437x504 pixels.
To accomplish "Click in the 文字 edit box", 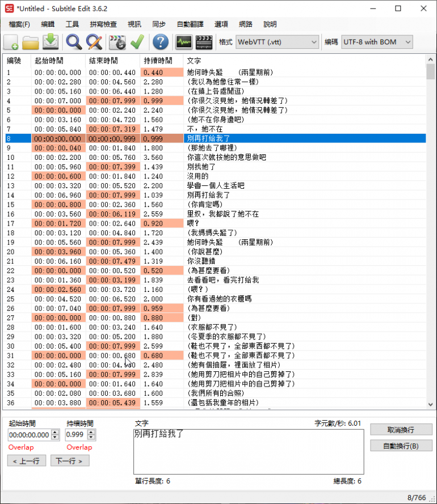I will pyautogui.click(x=249, y=452).
